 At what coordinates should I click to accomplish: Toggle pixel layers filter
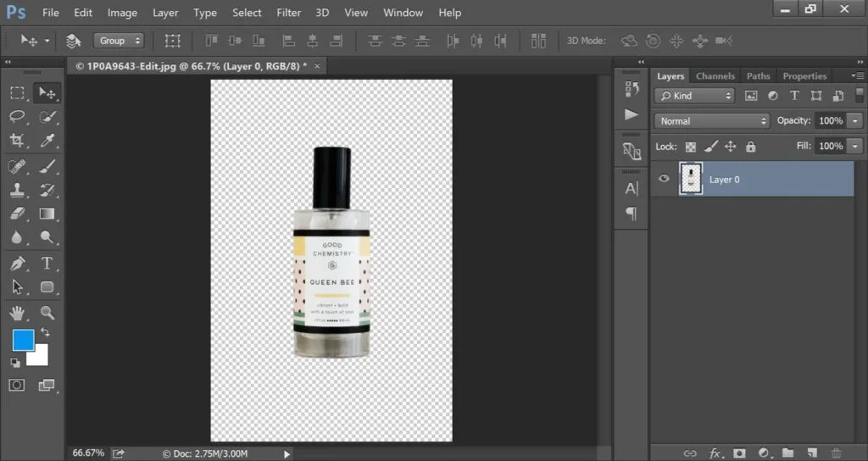[x=751, y=96]
